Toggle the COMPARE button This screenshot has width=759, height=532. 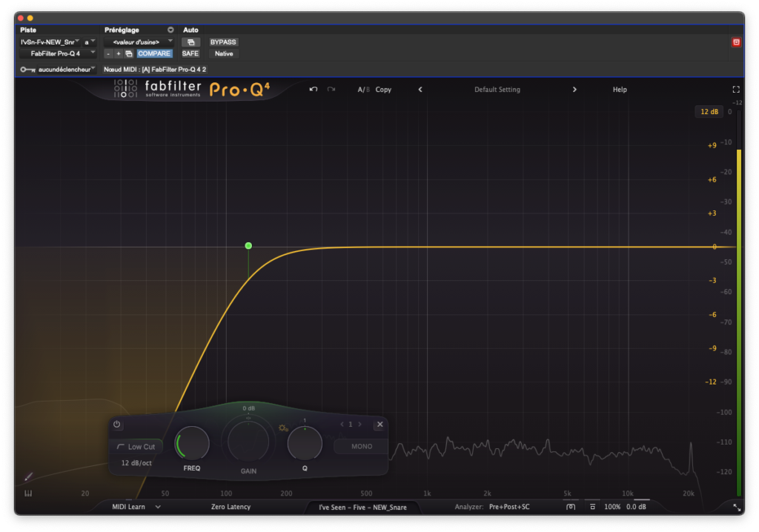154,54
